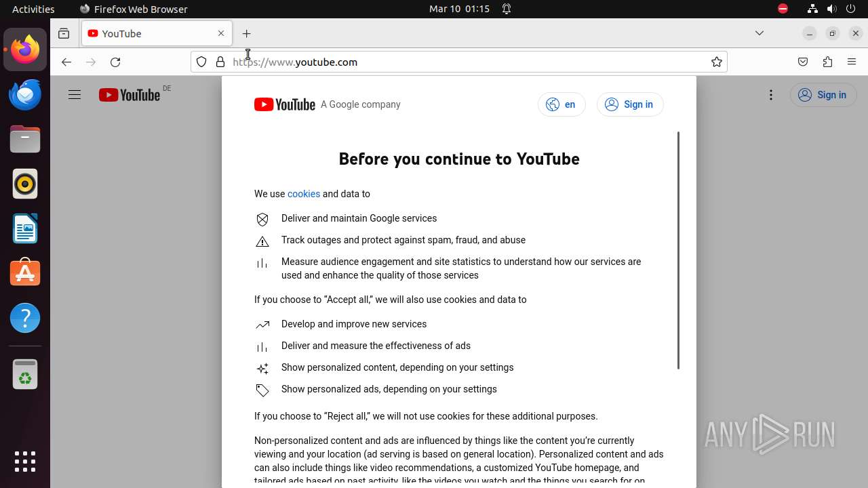Open YouTube guide hamburger menu

[75, 95]
